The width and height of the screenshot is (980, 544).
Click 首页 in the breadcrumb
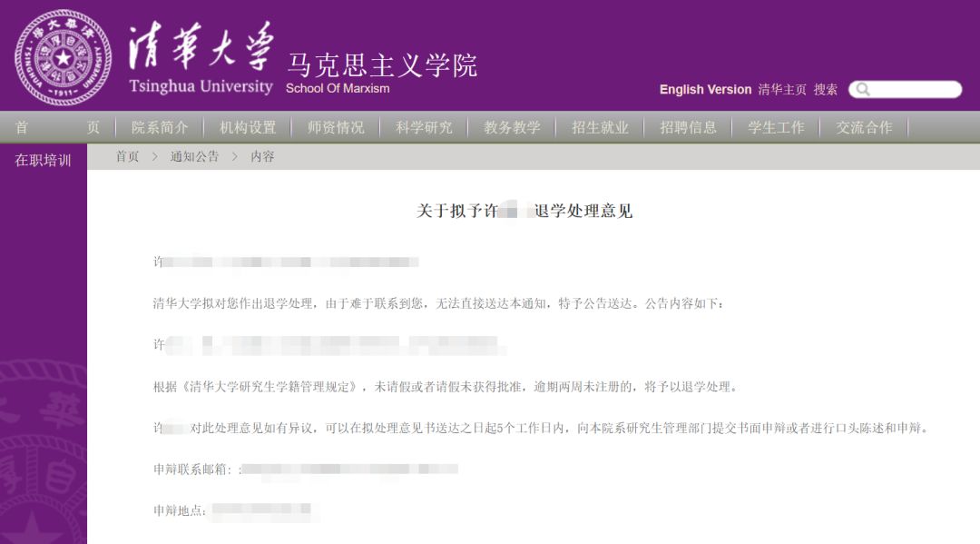click(128, 156)
